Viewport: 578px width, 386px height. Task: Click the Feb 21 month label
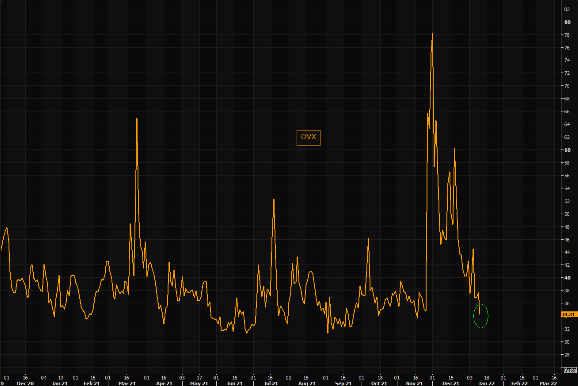pyautogui.click(x=91, y=383)
